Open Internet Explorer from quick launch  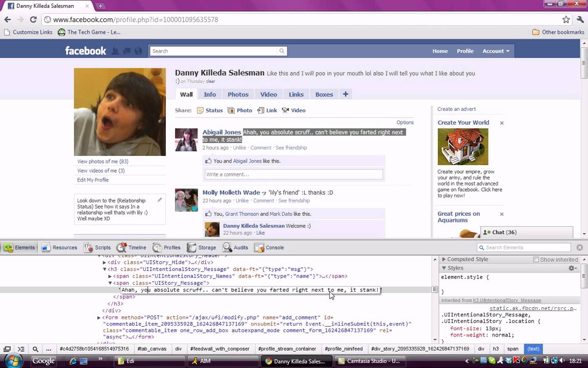[73, 361]
